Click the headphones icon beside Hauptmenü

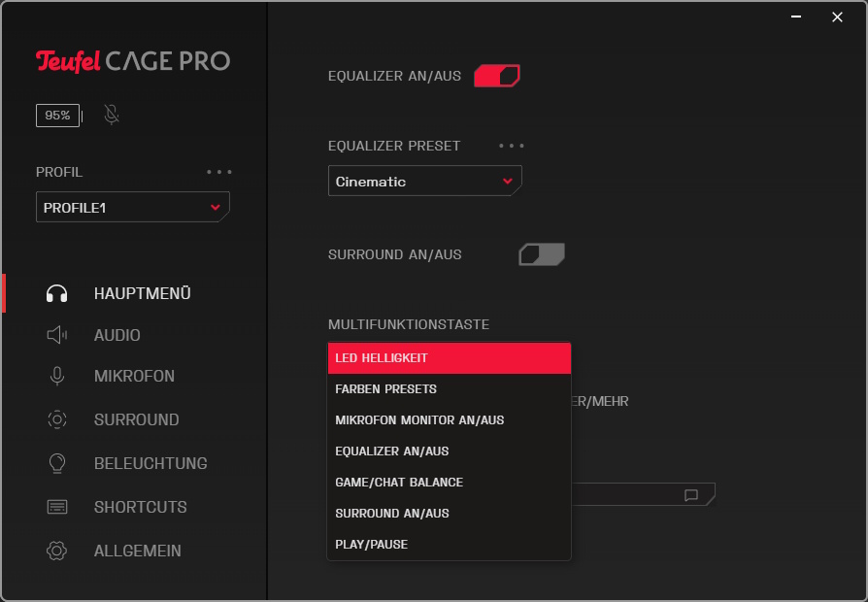[x=57, y=293]
